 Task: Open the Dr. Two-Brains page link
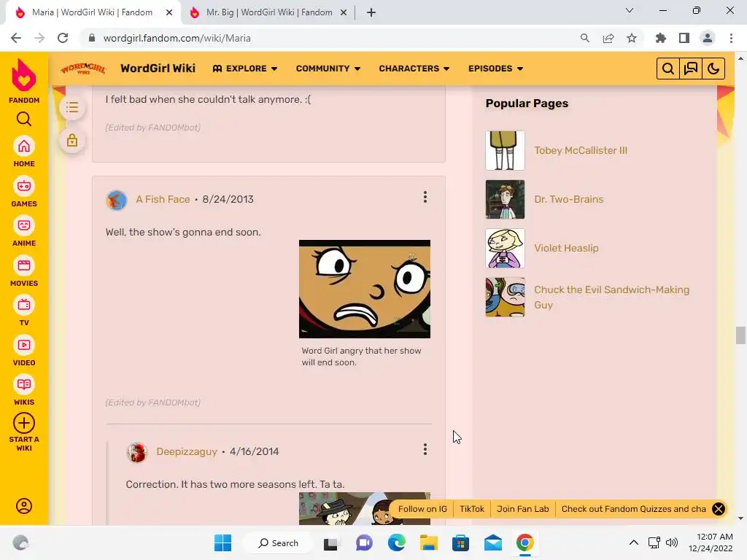pos(568,199)
